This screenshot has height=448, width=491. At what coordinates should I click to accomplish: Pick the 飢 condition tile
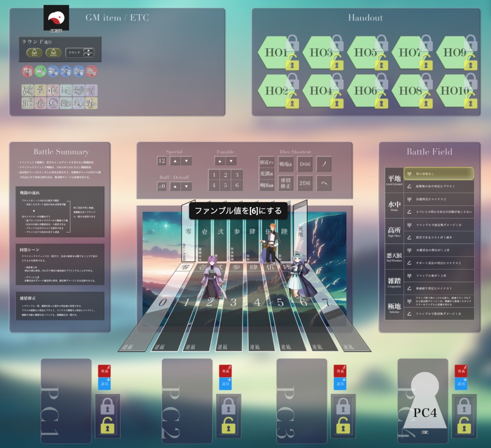coord(66,103)
